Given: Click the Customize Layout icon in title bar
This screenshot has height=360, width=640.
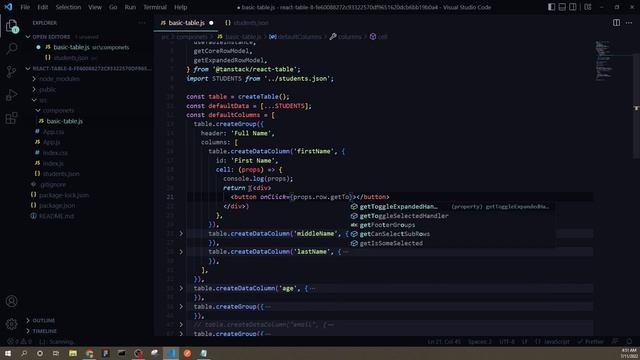Looking at the screenshot, I should click(588, 7).
